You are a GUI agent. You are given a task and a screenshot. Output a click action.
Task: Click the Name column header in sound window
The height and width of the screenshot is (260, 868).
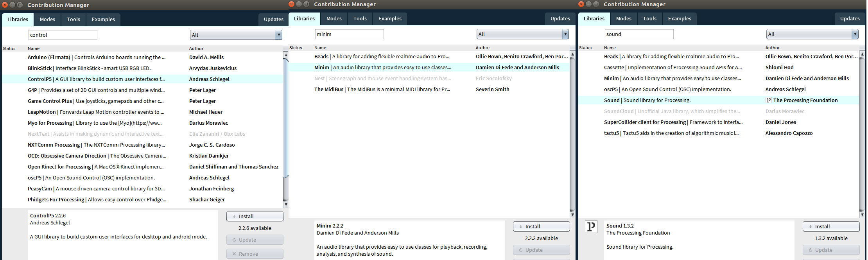point(610,48)
